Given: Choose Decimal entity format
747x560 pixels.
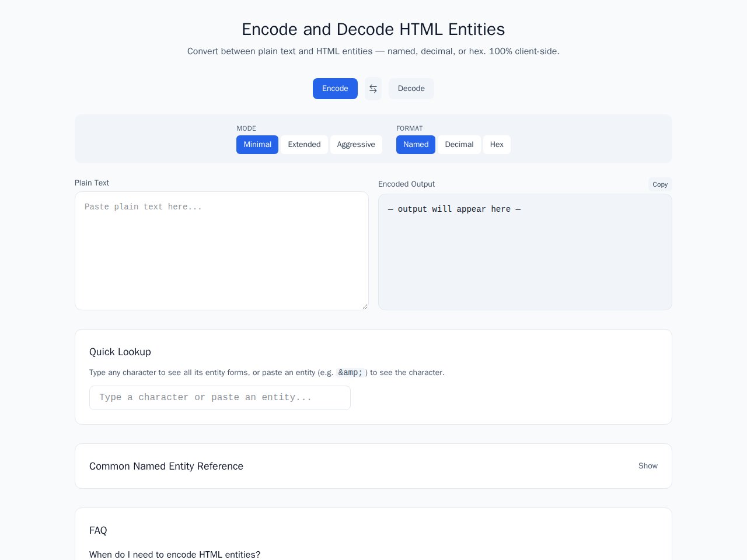Looking at the screenshot, I should (x=459, y=145).
